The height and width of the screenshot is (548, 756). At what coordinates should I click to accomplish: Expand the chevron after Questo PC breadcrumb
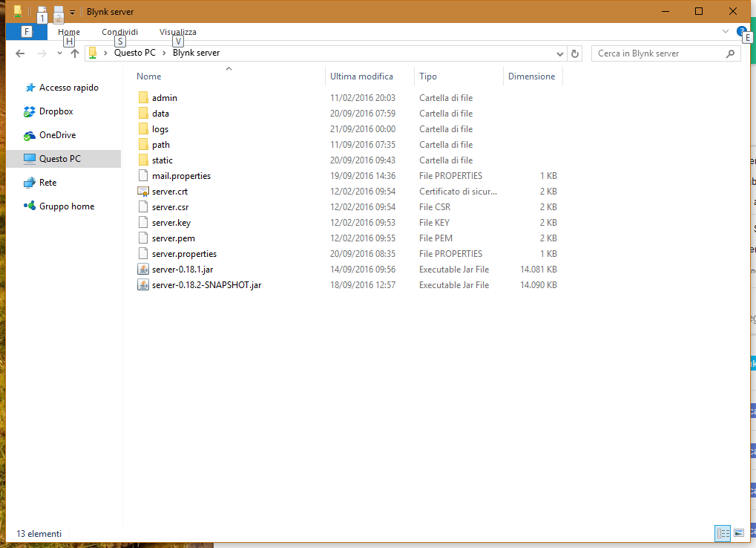164,53
